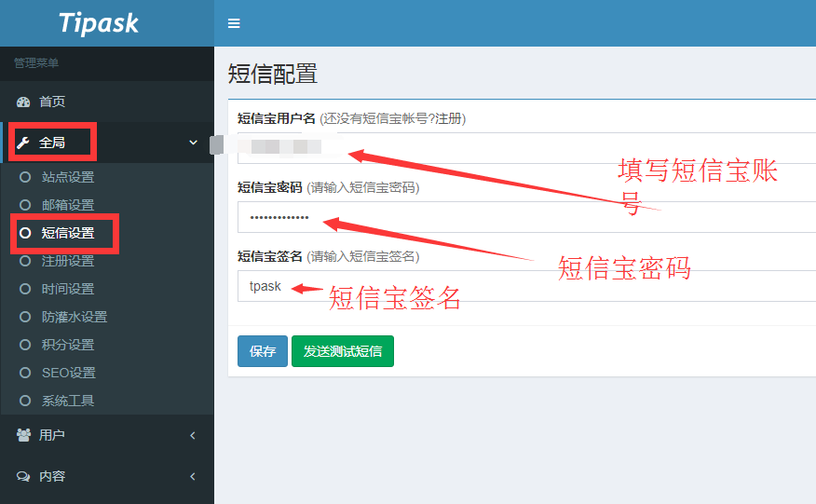Click the wrench icon beside 全局

(x=23, y=143)
